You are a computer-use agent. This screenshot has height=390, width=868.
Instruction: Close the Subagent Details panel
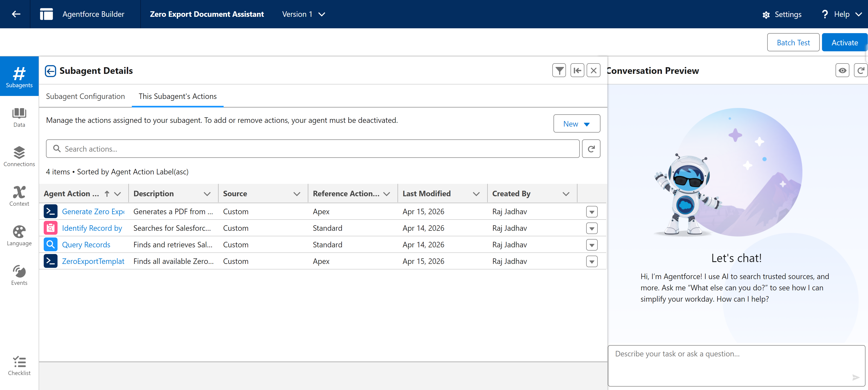pyautogui.click(x=593, y=70)
